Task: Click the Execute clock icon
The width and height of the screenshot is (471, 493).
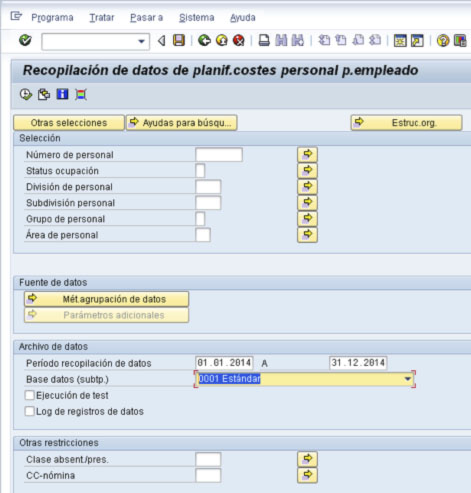Action: [26, 95]
